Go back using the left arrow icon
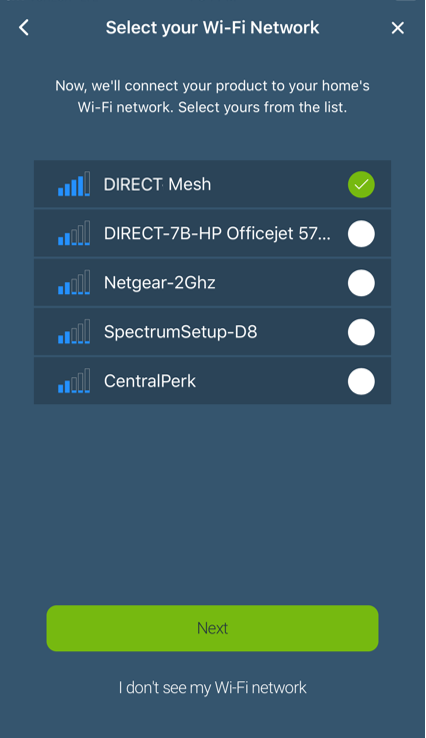This screenshot has height=738, width=426. pos(24,28)
